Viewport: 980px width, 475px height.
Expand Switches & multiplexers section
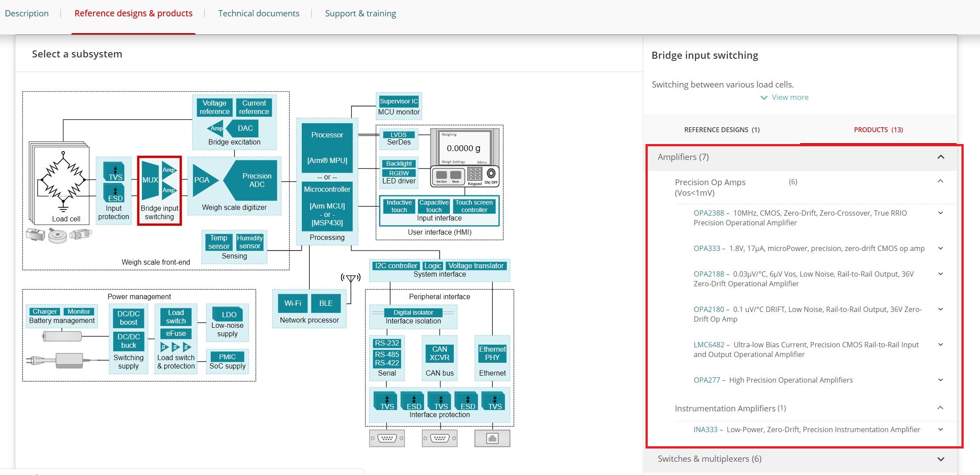pyautogui.click(x=941, y=459)
